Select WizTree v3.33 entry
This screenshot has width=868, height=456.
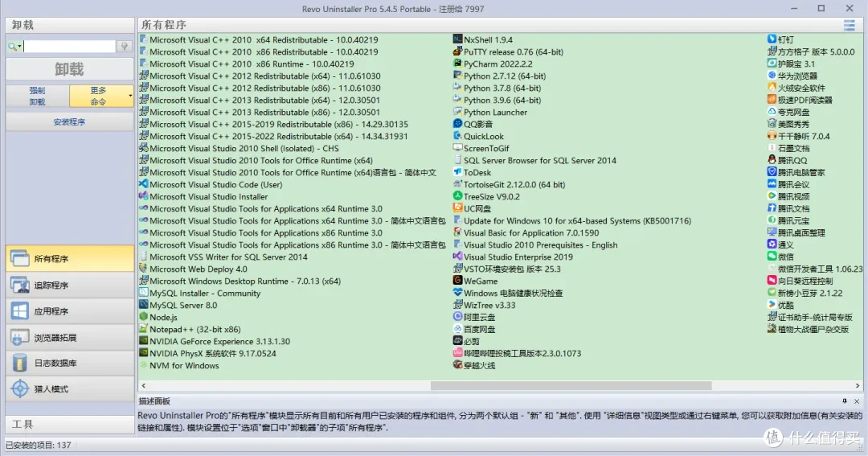[485, 305]
